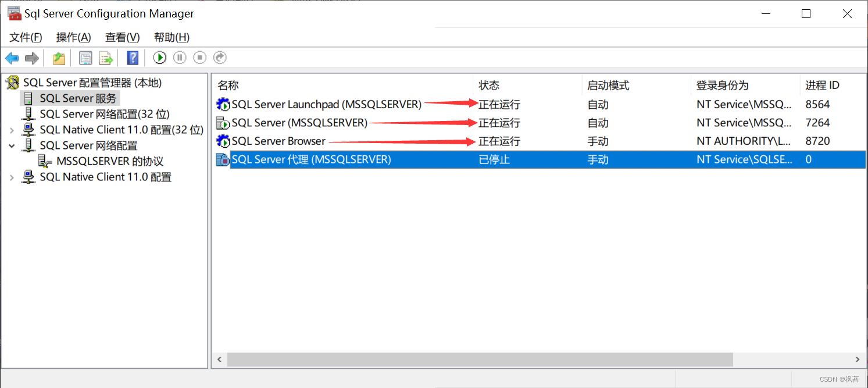Minimize the Sql Server Configuration Manager window

tap(765, 14)
